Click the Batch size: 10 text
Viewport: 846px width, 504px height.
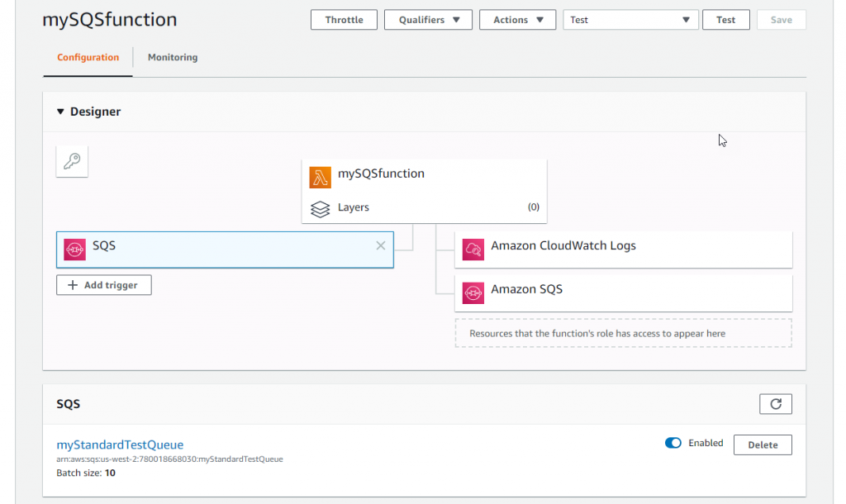coord(86,473)
